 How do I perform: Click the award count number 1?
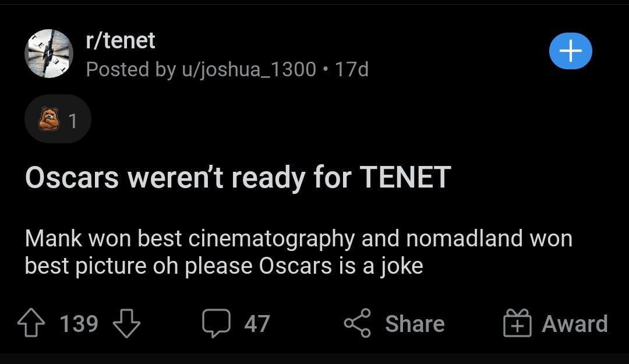point(73,121)
